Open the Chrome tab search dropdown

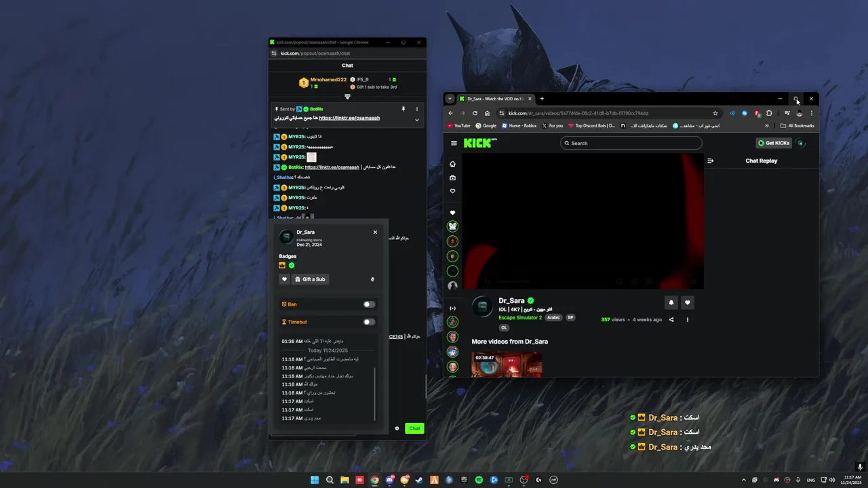(x=450, y=98)
